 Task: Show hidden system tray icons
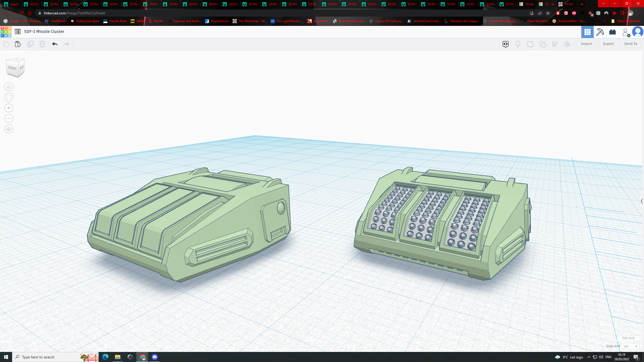point(589,357)
